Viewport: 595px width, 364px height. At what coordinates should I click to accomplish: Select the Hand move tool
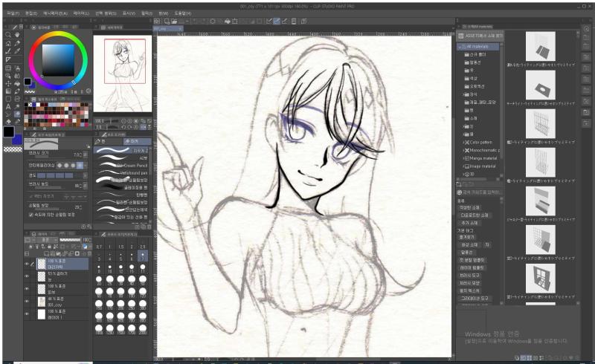pyautogui.click(x=17, y=35)
